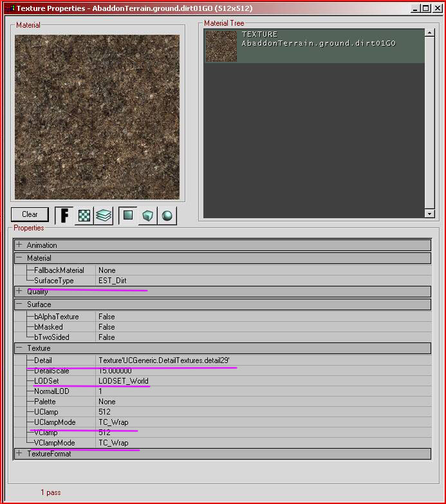The height and width of the screenshot is (504, 446).
Task: Click the LODSet property label
Action: (x=46, y=381)
